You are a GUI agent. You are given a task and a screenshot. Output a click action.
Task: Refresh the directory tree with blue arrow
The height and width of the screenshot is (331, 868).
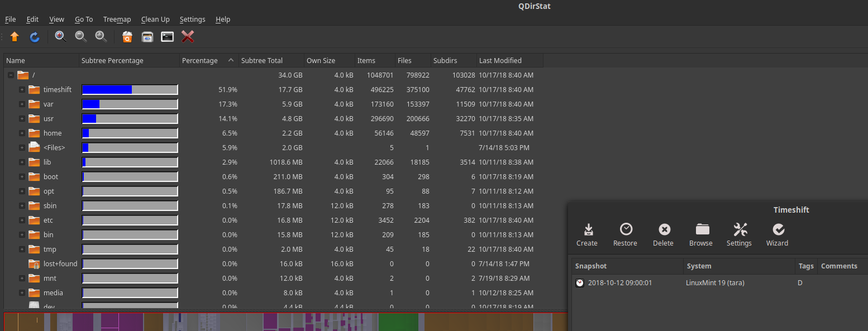point(35,37)
